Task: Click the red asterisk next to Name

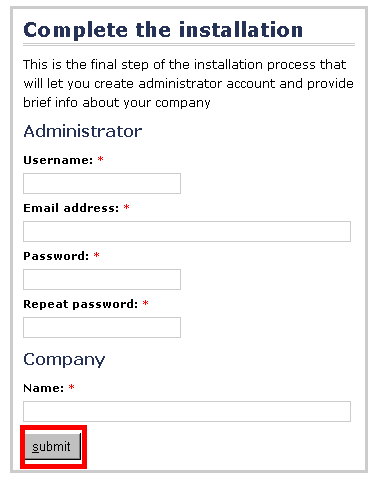Action: pyautogui.click(x=71, y=387)
